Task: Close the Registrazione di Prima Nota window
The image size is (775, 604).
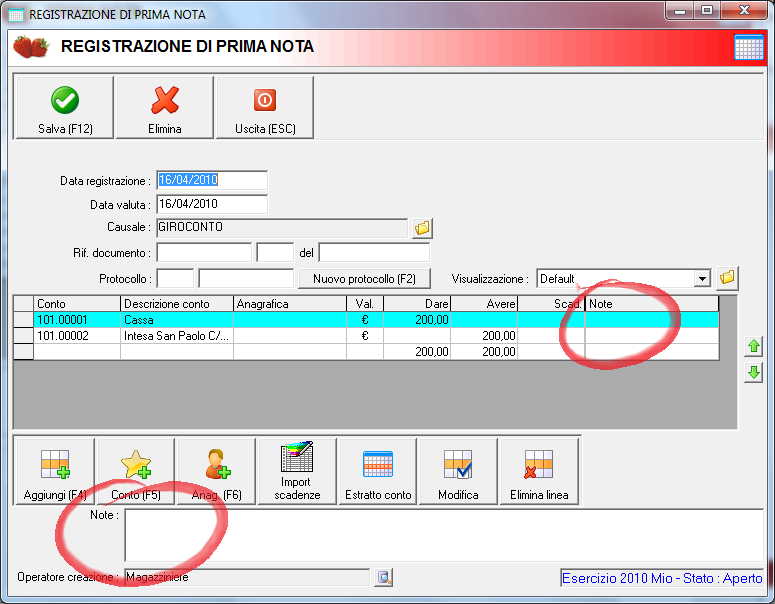Action: pos(744,11)
